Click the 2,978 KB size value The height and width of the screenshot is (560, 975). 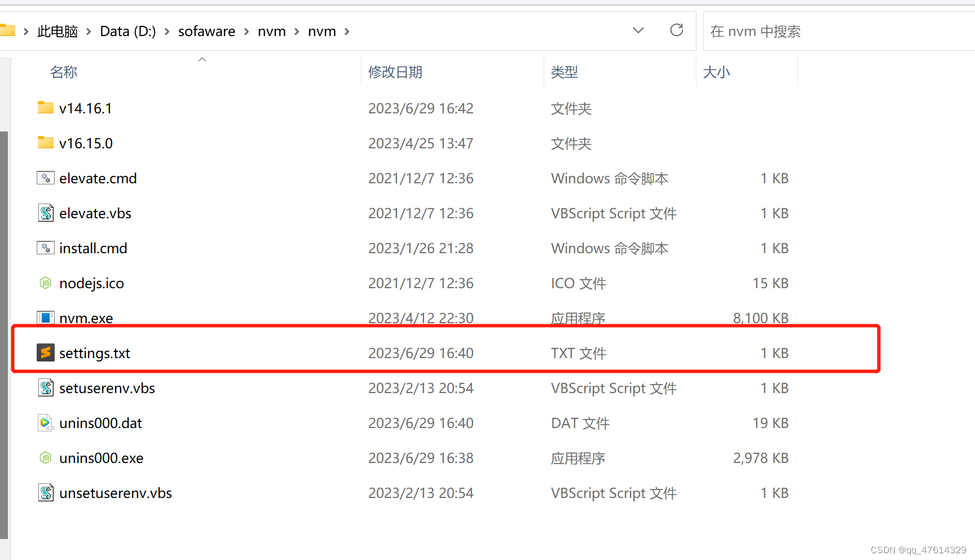(x=761, y=458)
